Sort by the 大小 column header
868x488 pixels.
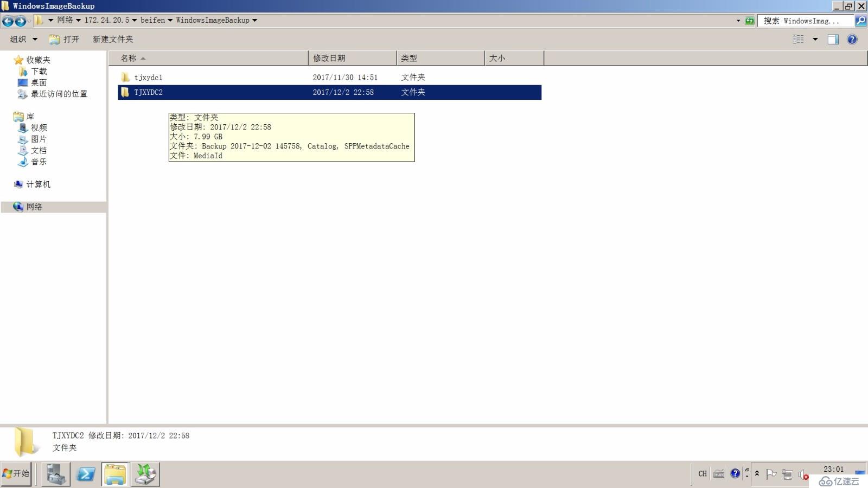(514, 58)
